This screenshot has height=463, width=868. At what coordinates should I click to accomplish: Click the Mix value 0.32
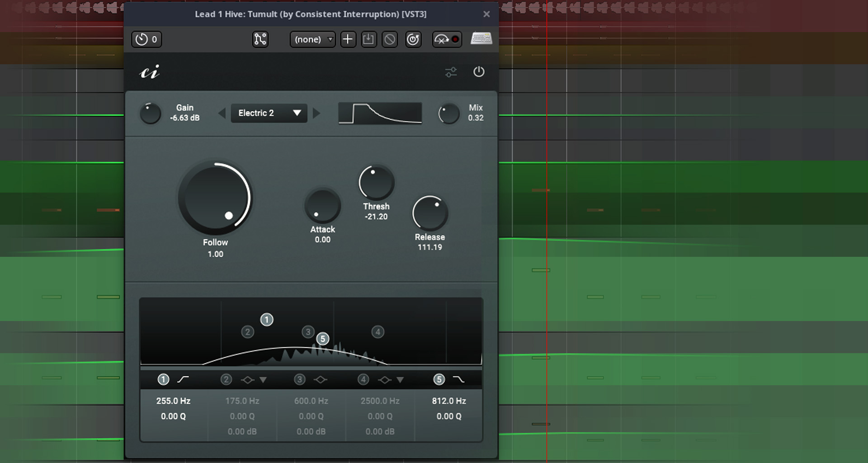pyautogui.click(x=476, y=118)
